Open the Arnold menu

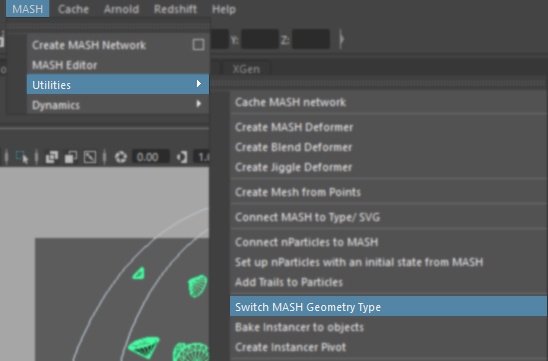tap(121, 9)
